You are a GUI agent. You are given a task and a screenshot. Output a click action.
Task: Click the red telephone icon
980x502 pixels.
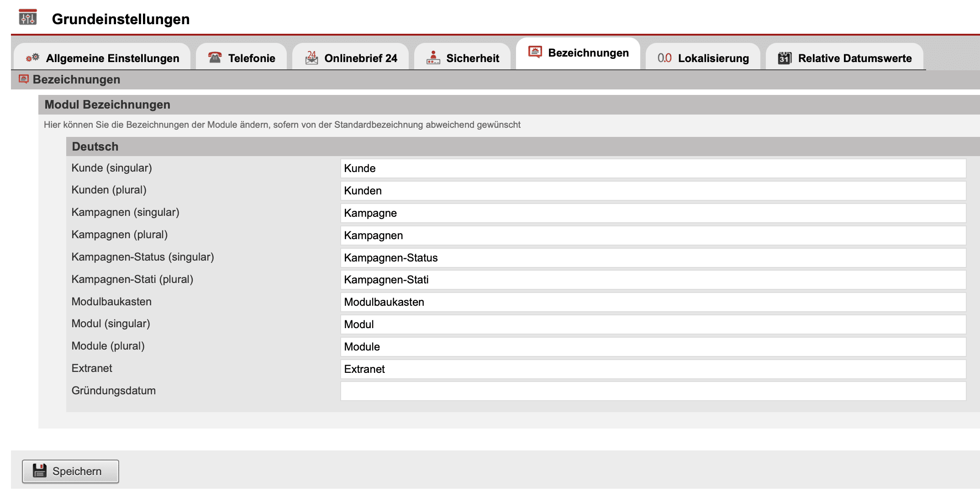(x=215, y=58)
